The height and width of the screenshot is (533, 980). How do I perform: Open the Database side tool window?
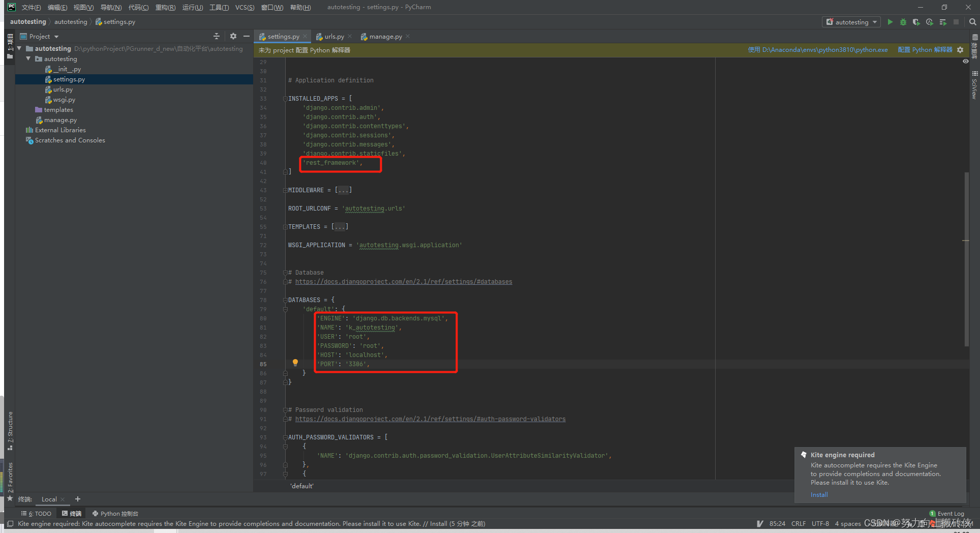974,47
